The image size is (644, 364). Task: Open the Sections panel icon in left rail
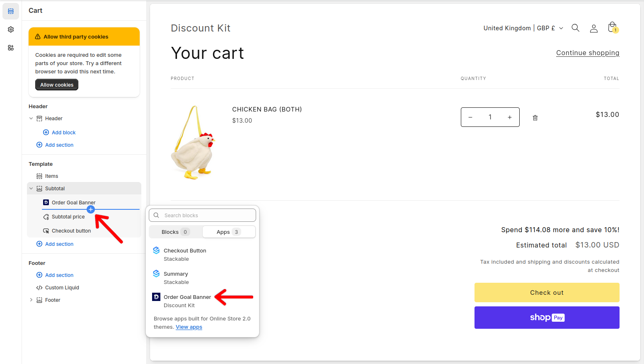[x=11, y=11]
